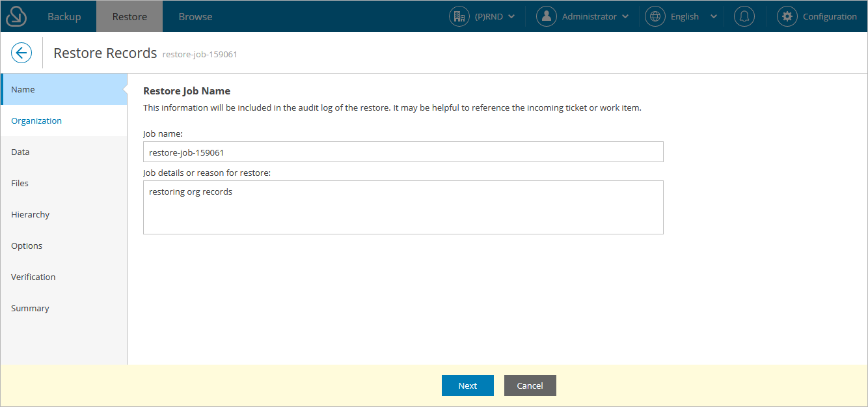Click the application logo in top-left corner

(x=16, y=16)
